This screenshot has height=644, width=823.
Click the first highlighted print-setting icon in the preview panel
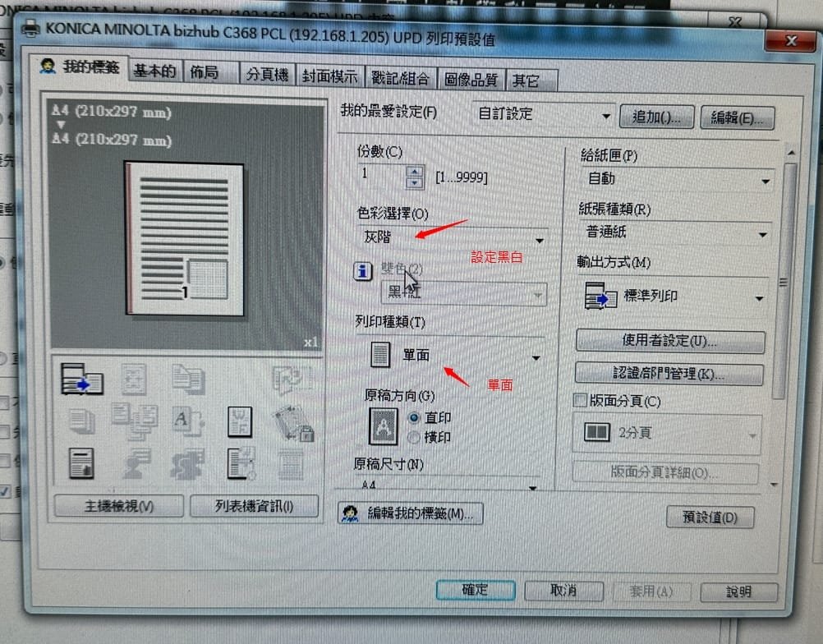[82, 380]
